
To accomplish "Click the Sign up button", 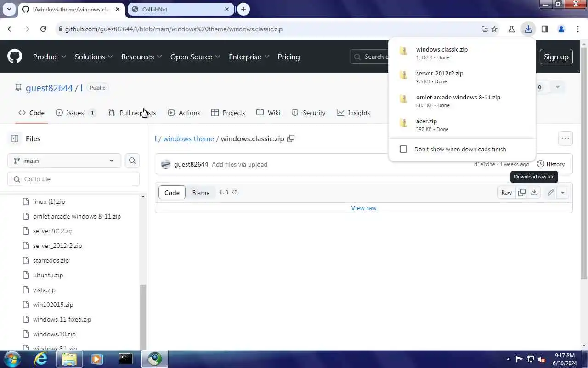I will [556, 57].
